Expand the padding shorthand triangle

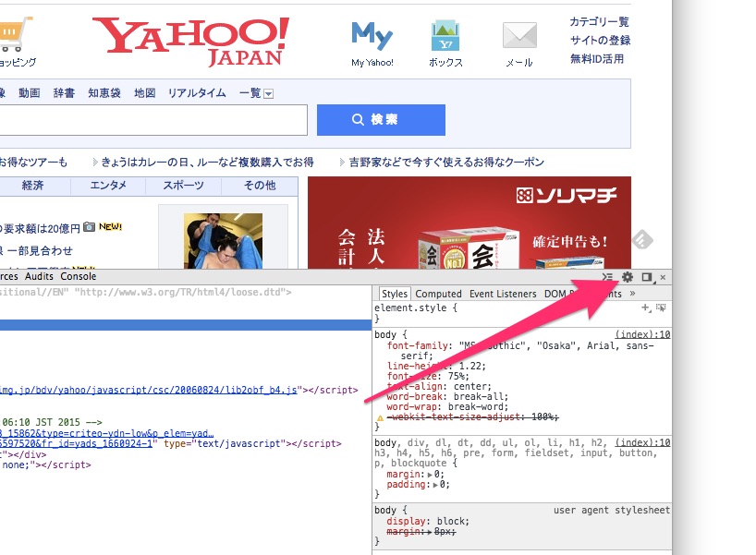(x=435, y=485)
